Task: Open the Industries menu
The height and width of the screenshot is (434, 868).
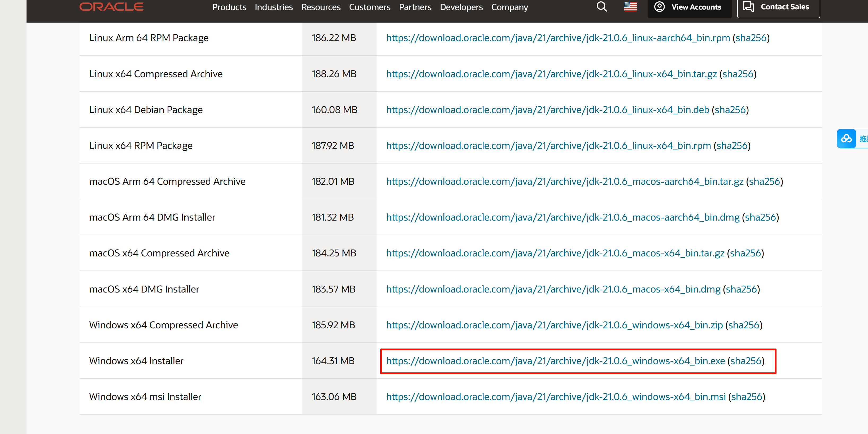Action: point(274,7)
